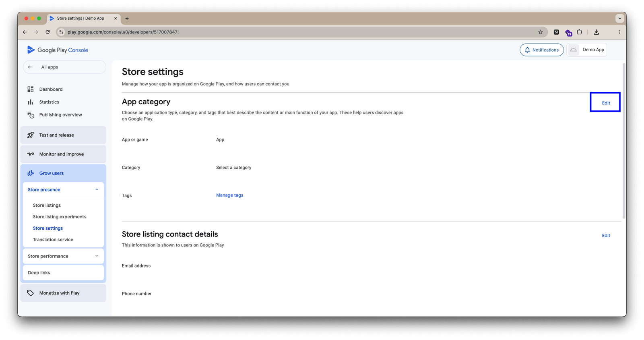Click the Monitor and improve pulse icon
The image size is (644, 340).
31,154
